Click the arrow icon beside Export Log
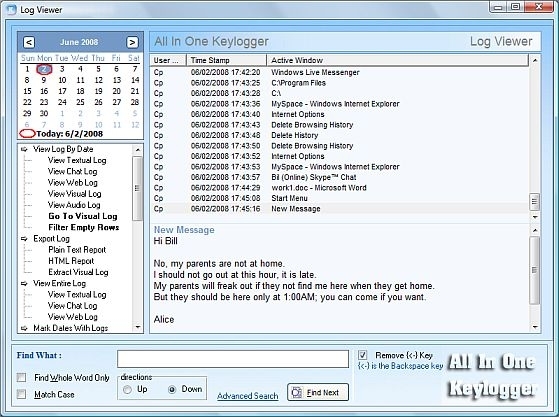Screen dimensions: 559x417 click(24, 239)
